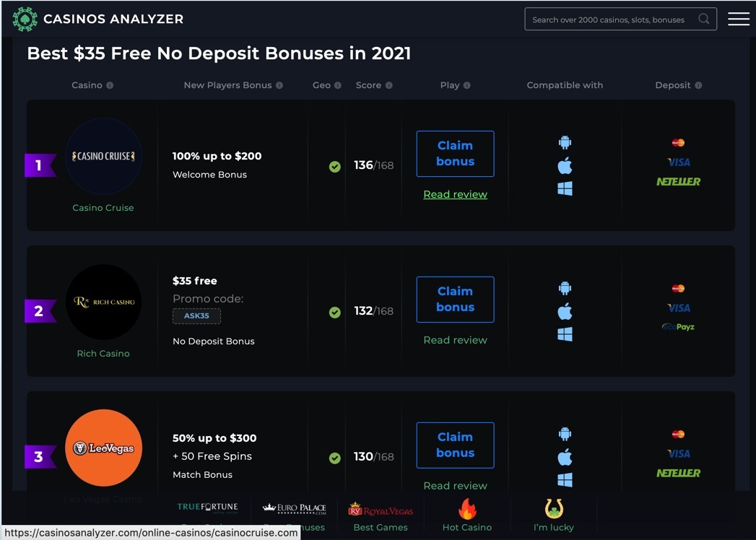Click Android icon in LeoVegas row
This screenshot has height=540, width=756.
click(565, 434)
